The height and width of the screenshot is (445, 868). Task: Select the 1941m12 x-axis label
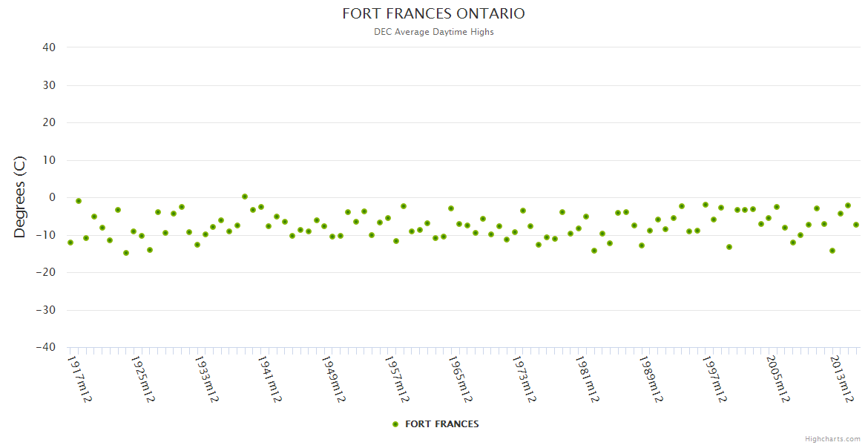[x=270, y=378]
